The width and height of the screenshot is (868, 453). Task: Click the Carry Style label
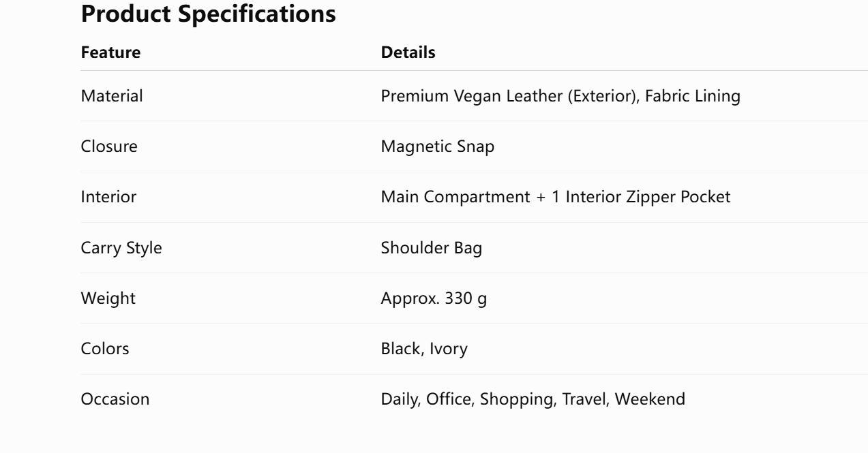click(121, 249)
